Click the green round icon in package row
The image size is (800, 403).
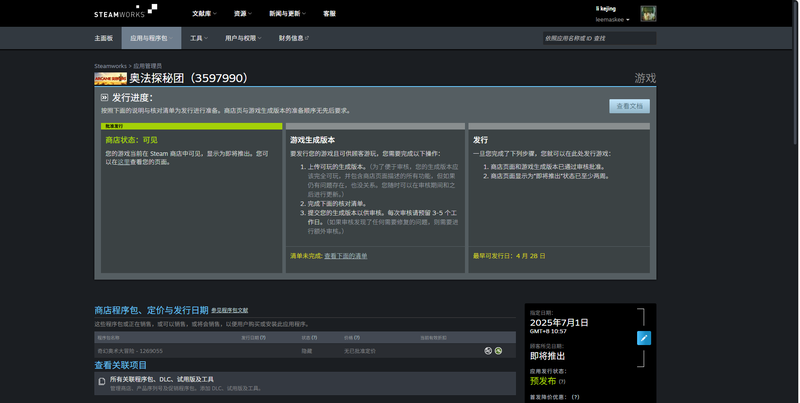click(x=498, y=350)
